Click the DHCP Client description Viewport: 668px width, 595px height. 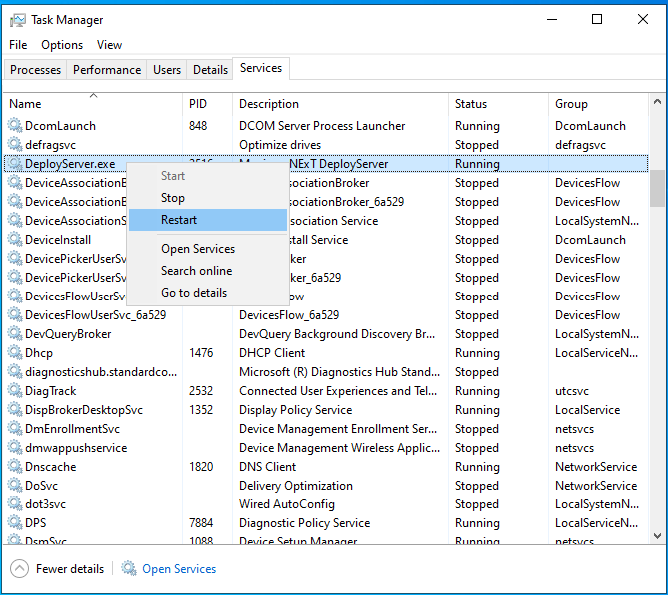(272, 353)
